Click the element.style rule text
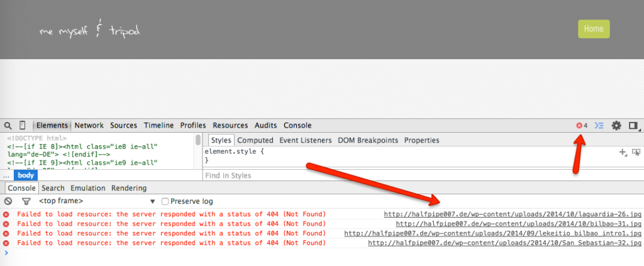This screenshot has height=266, width=644. (x=234, y=152)
